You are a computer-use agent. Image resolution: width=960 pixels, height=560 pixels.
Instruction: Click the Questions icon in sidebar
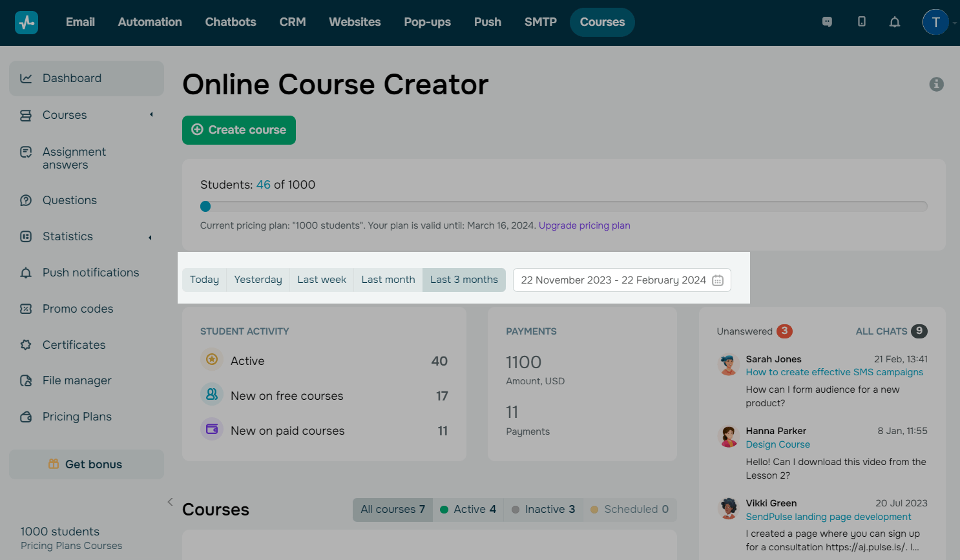click(x=26, y=200)
